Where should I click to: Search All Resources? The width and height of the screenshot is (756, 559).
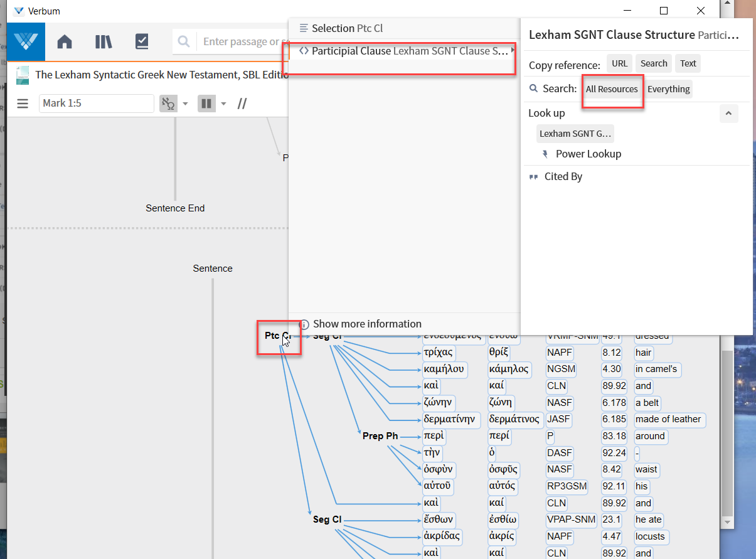click(x=612, y=89)
